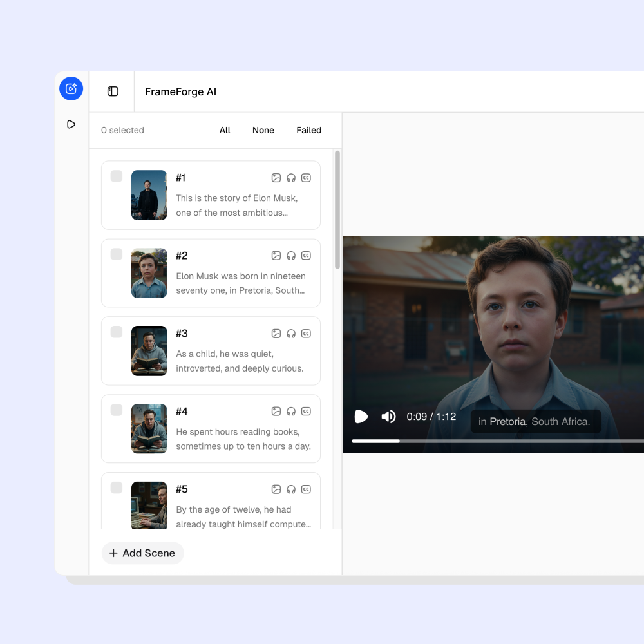Viewport: 644px width, 644px height.
Task: Select All scenes filter
Action: 225,130
